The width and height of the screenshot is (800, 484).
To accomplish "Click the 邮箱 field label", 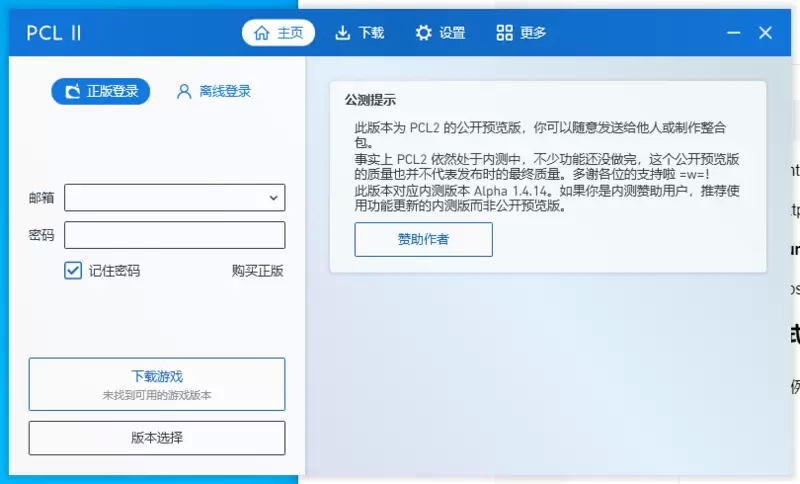I will pyautogui.click(x=41, y=197).
